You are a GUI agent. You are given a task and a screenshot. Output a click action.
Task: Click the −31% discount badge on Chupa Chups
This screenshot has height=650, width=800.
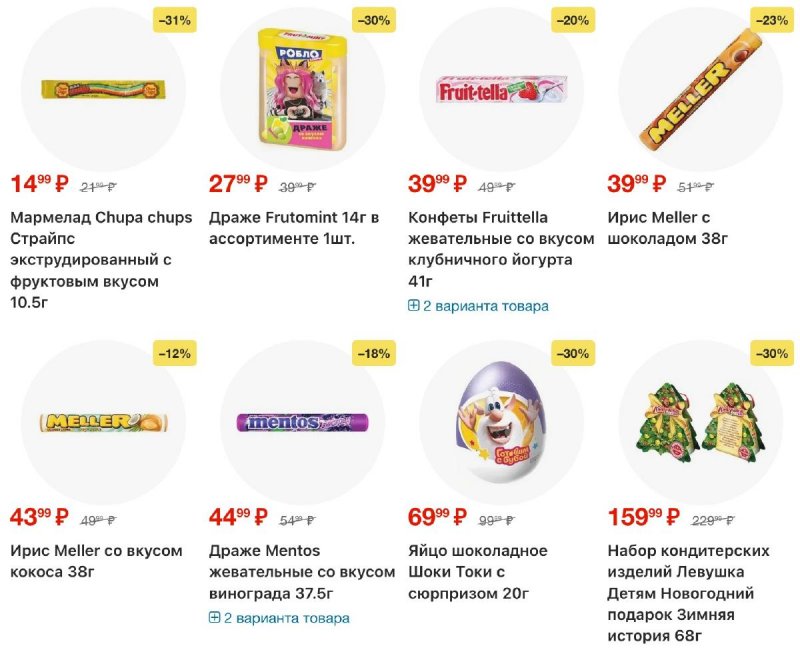174,19
